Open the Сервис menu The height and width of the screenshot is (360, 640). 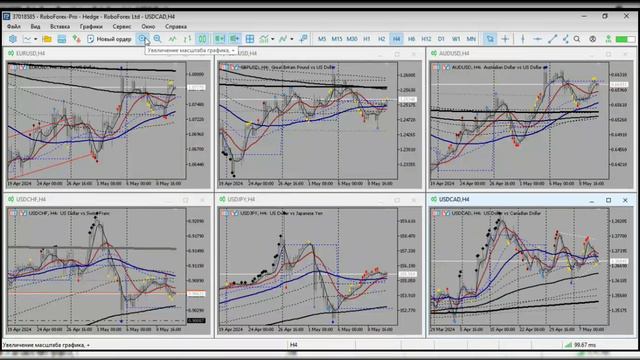tap(122, 26)
